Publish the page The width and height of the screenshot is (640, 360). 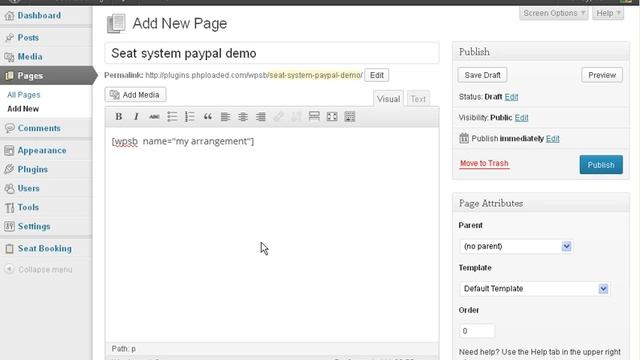[x=601, y=165]
